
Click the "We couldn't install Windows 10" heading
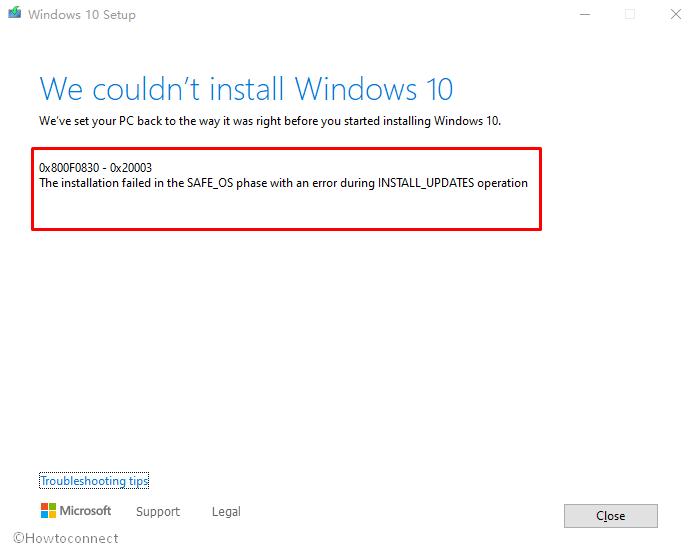pyautogui.click(x=246, y=89)
